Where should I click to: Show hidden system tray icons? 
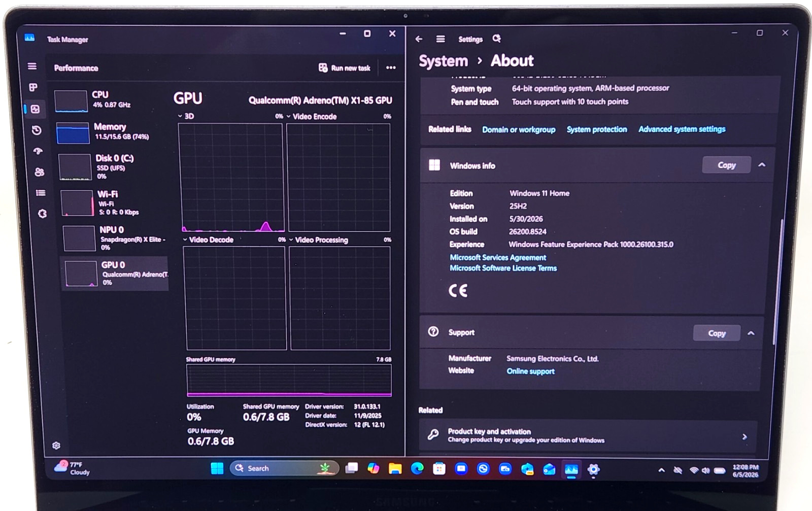[661, 470]
